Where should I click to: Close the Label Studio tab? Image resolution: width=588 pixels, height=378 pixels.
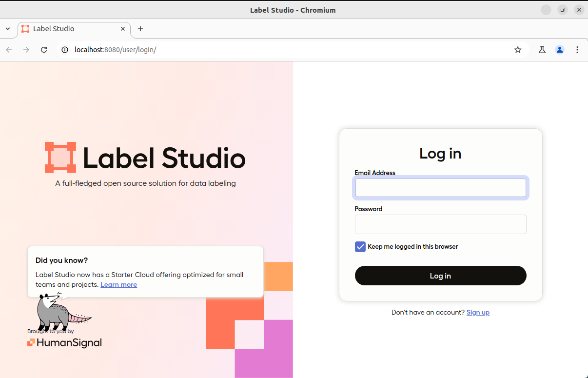coord(123,29)
